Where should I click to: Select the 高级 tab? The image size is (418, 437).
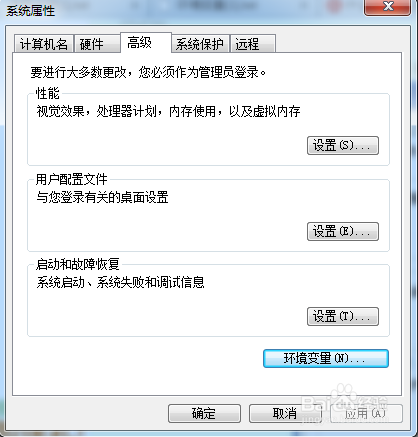tap(146, 42)
